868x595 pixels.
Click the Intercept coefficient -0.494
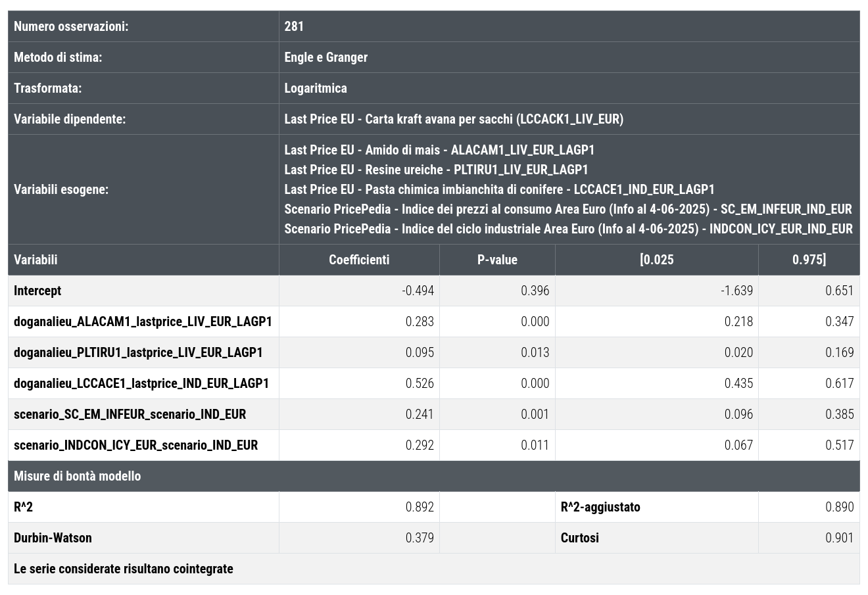click(418, 291)
